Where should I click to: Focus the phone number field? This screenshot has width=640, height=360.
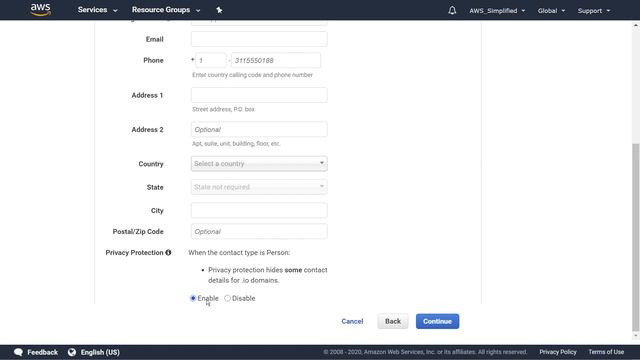tap(276, 60)
